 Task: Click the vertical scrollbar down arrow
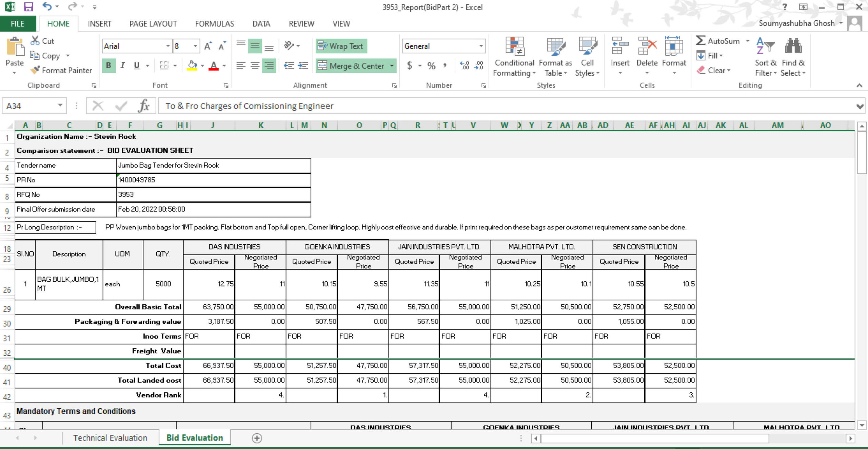[862, 425]
